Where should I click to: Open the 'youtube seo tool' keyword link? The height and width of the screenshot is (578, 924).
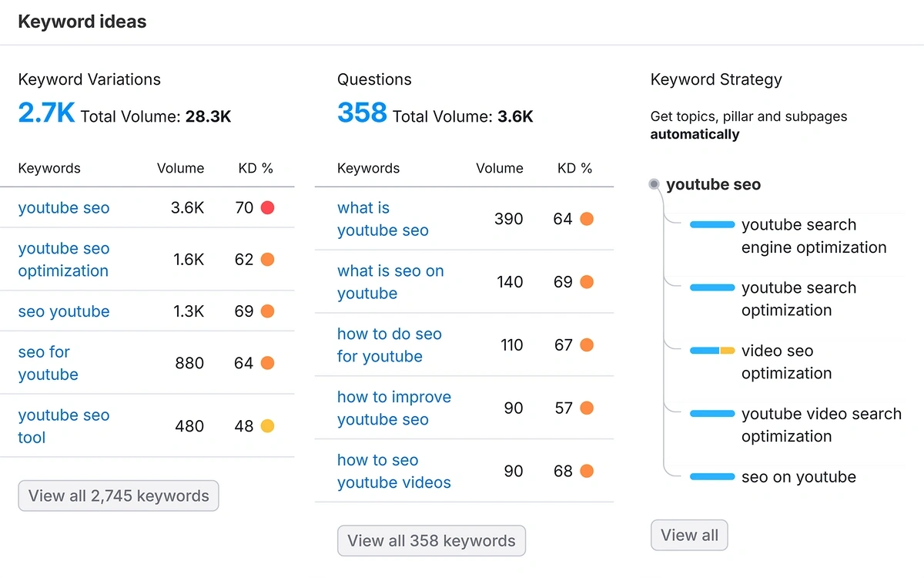click(64, 426)
